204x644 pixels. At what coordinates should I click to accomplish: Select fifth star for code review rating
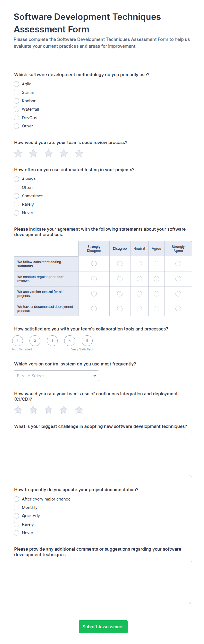(x=79, y=153)
